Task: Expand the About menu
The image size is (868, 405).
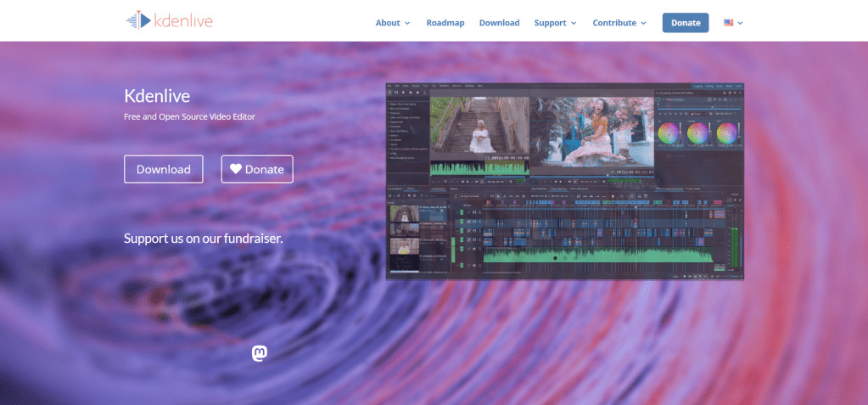Action: (393, 23)
